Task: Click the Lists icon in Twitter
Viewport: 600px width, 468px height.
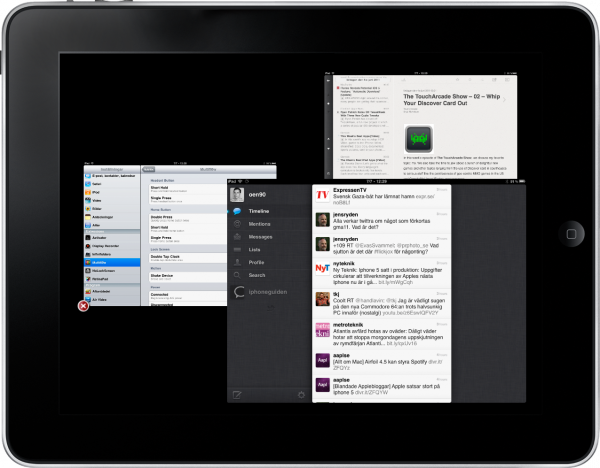Action: (237, 249)
